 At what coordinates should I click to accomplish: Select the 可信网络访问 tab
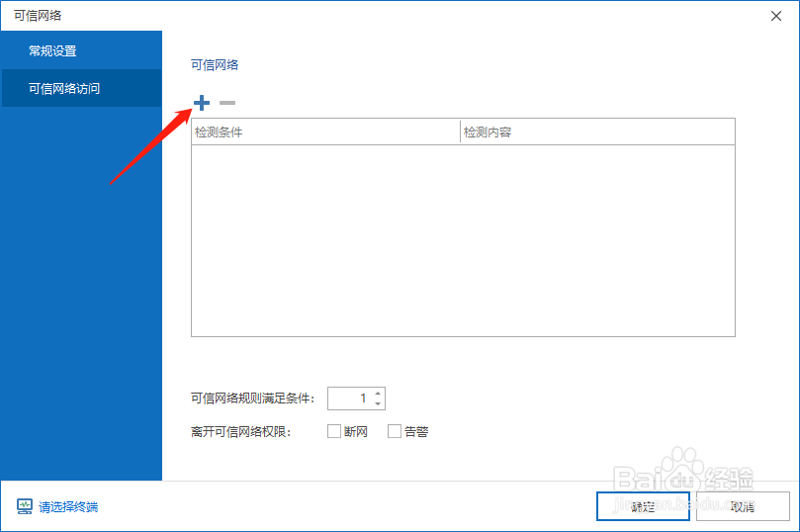82,88
